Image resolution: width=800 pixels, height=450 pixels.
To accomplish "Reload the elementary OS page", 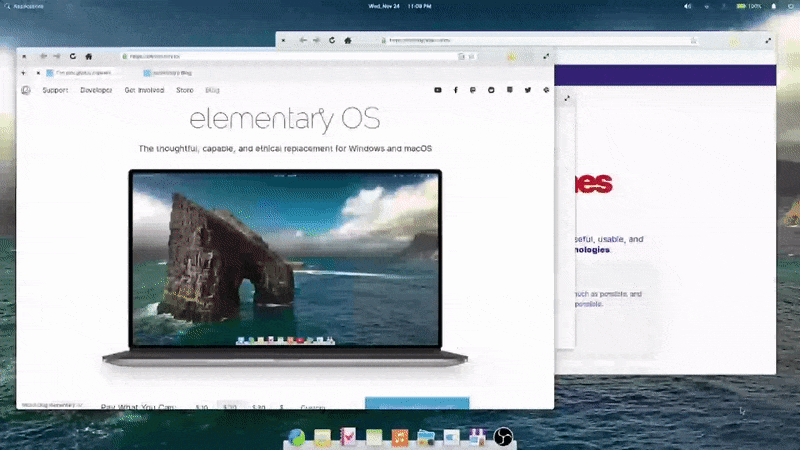I will (x=72, y=56).
